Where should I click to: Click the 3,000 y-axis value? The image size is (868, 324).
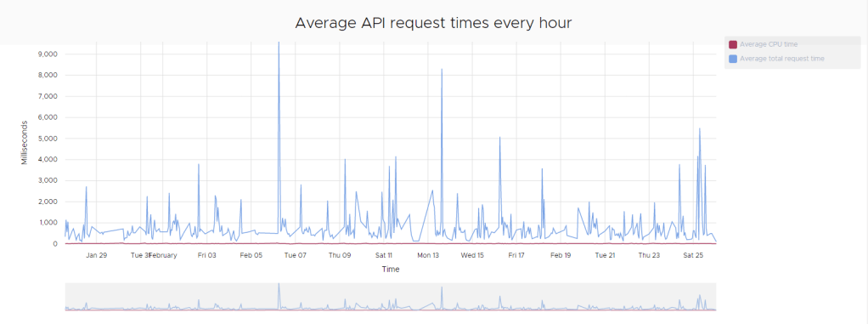coord(48,180)
